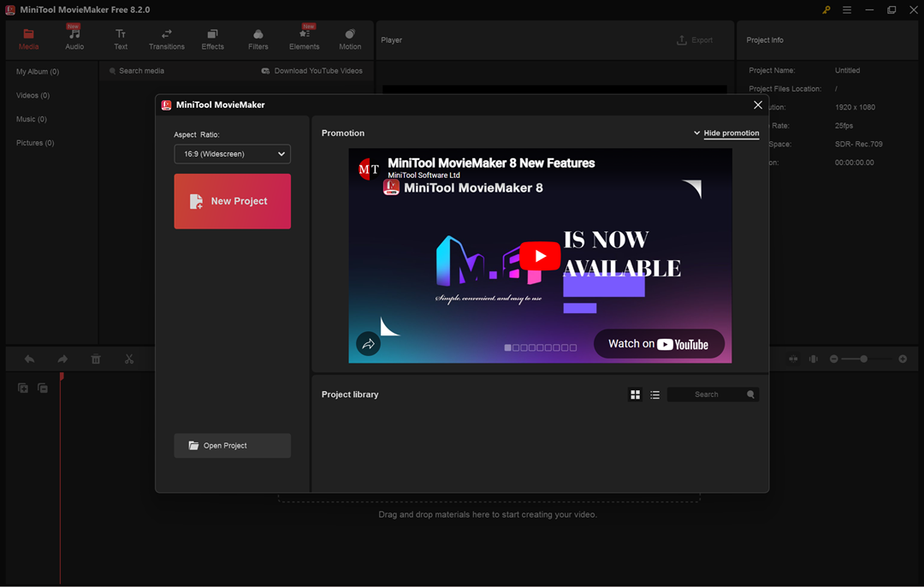Close the MiniTool MovieMaker dialog
The image size is (924, 587).
(x=758, y=105)
